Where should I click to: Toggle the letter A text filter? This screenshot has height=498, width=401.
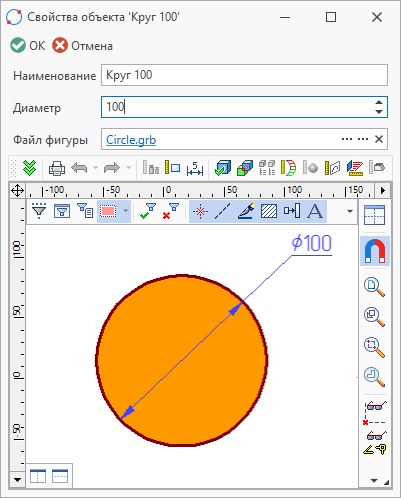315,211
